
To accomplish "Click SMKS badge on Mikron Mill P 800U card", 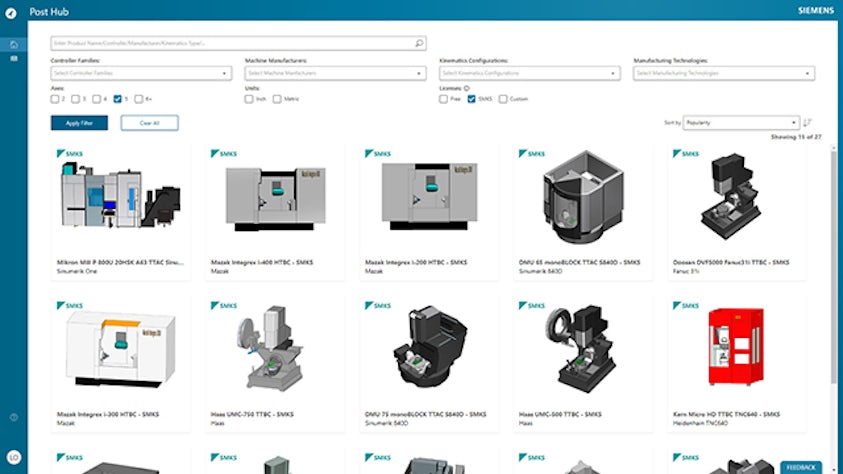I will coord(70,154).
